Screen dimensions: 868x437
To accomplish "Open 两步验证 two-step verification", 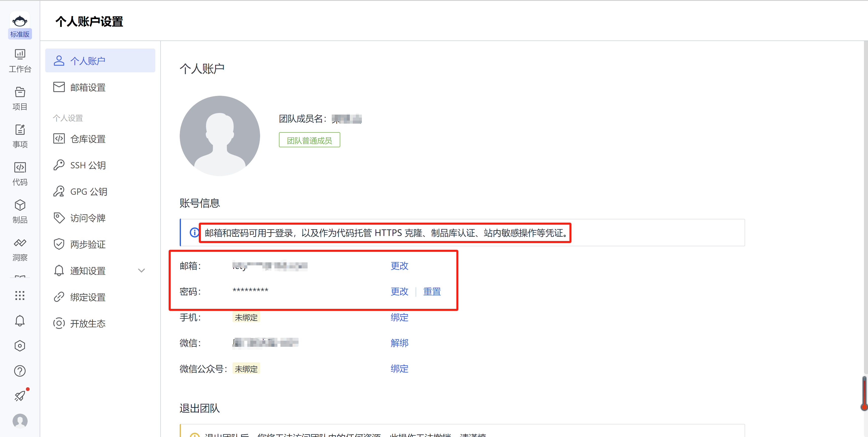I will tap(88, 244).
